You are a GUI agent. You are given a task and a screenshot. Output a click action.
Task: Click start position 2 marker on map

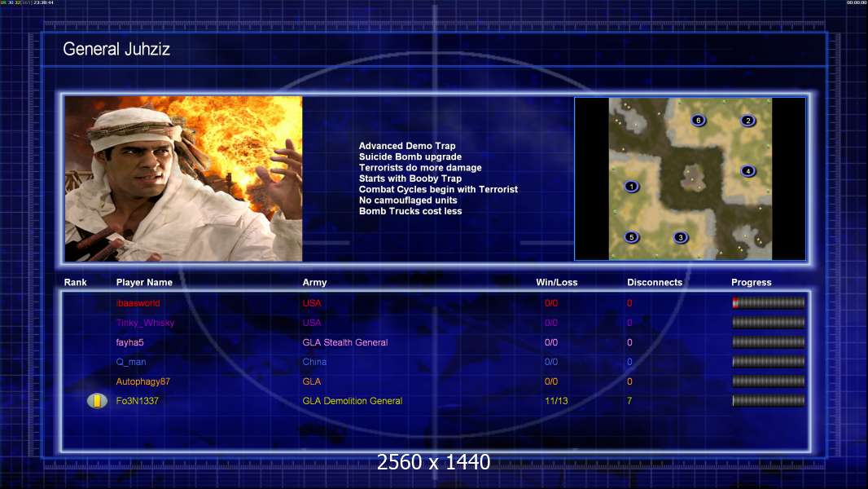click(747, 121)
